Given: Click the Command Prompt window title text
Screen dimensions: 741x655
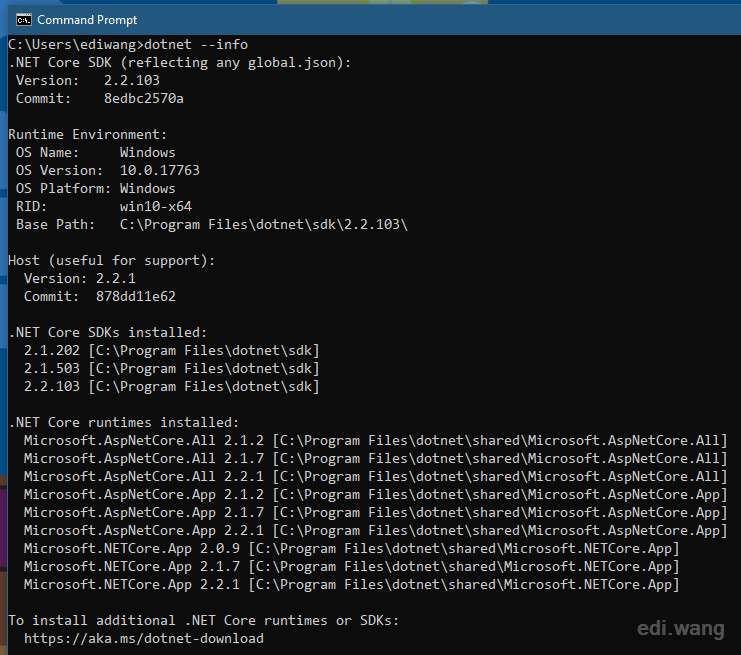Looking at the screenshot, I should (x=87, y=20).
